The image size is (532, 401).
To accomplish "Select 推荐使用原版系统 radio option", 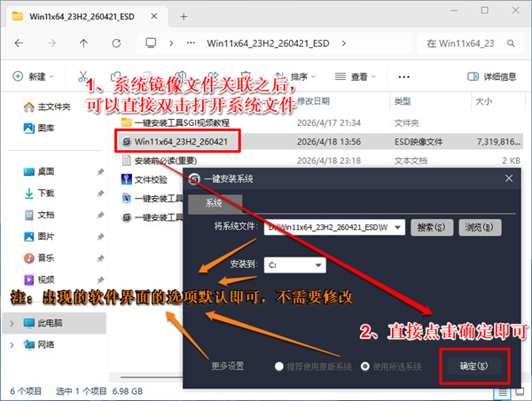I will click(x=313, y=366).
